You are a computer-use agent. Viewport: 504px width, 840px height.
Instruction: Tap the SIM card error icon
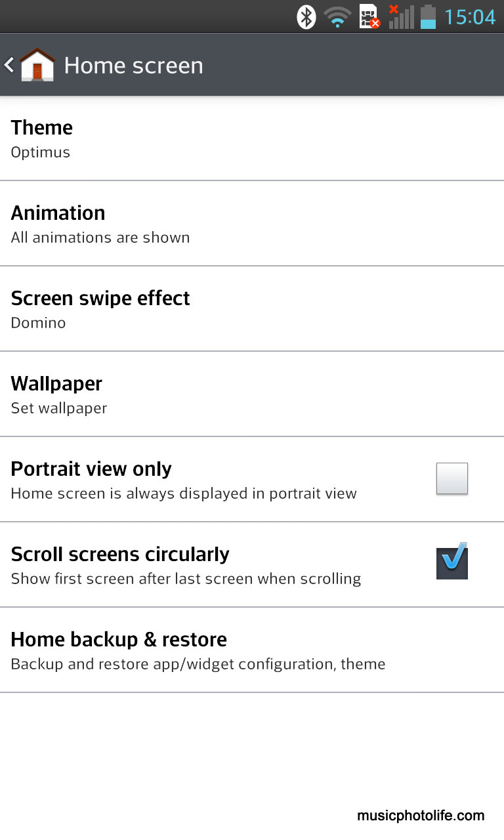(369, 16)
